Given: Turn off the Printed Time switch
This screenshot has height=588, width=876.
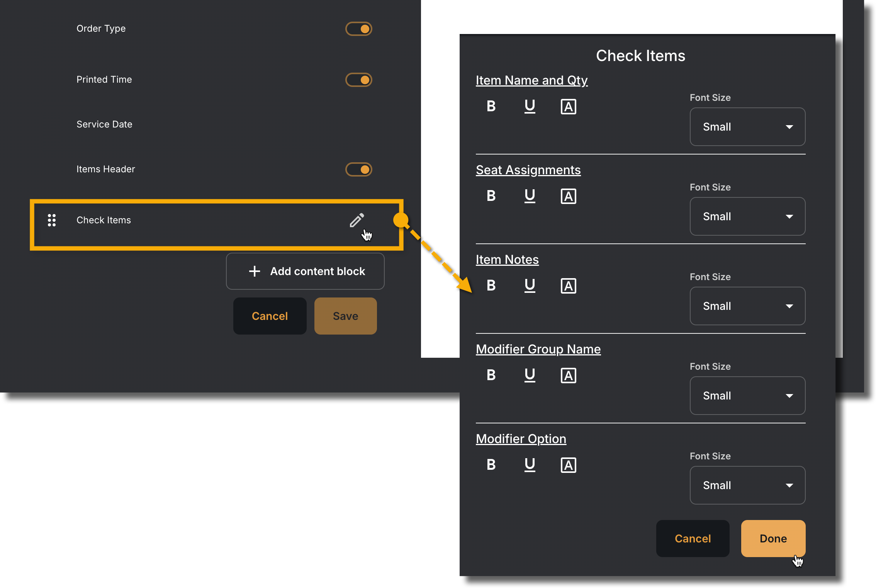Looking at the screenshot, I should [358, 80].
